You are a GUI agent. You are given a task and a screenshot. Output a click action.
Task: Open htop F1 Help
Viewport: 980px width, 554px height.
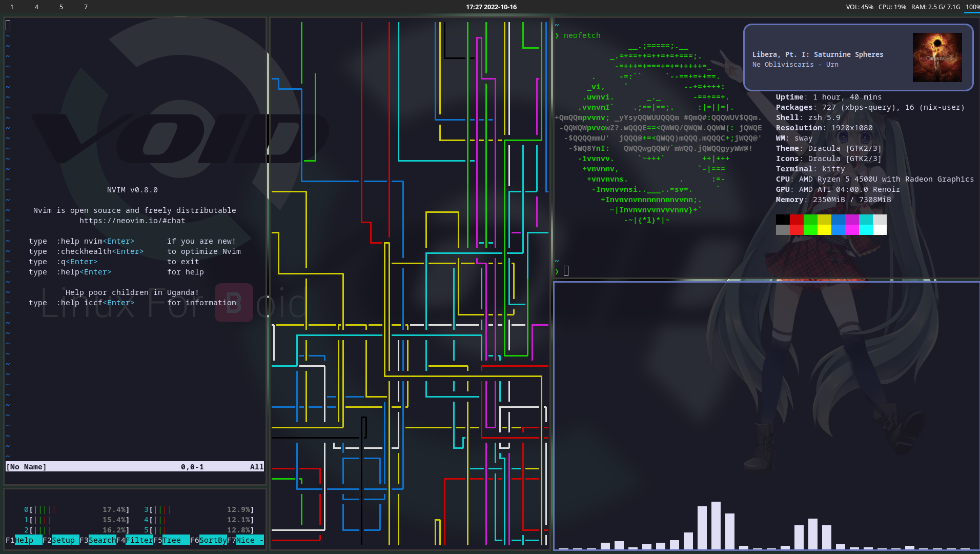pos(24,540)
